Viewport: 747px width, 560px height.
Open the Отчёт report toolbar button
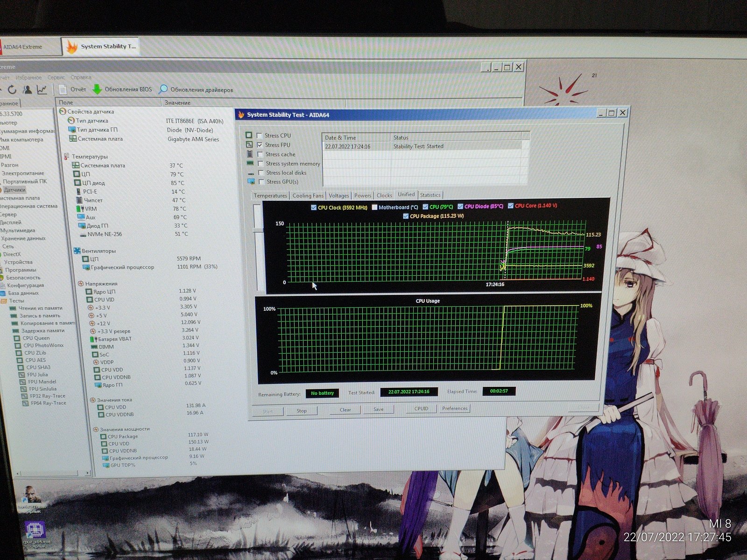pyautogui.click(x=73, y=89)
